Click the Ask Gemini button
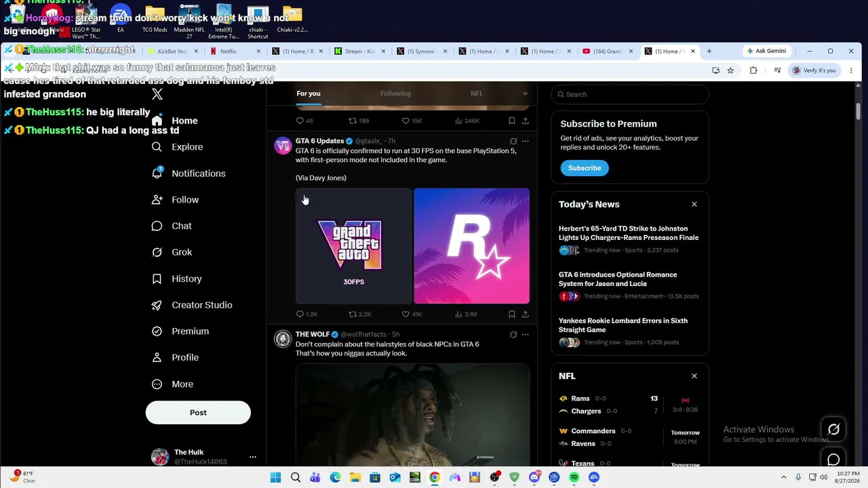 766,52
